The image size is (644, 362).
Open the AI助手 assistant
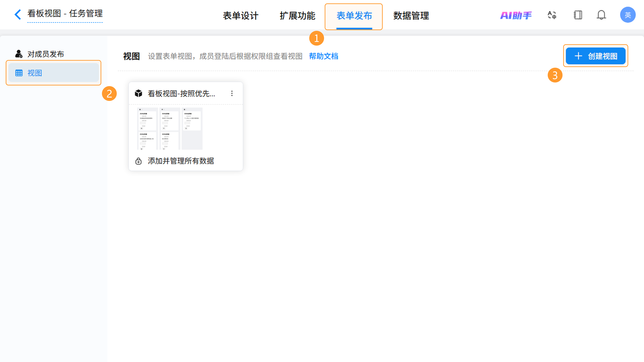tap(516, 15)
